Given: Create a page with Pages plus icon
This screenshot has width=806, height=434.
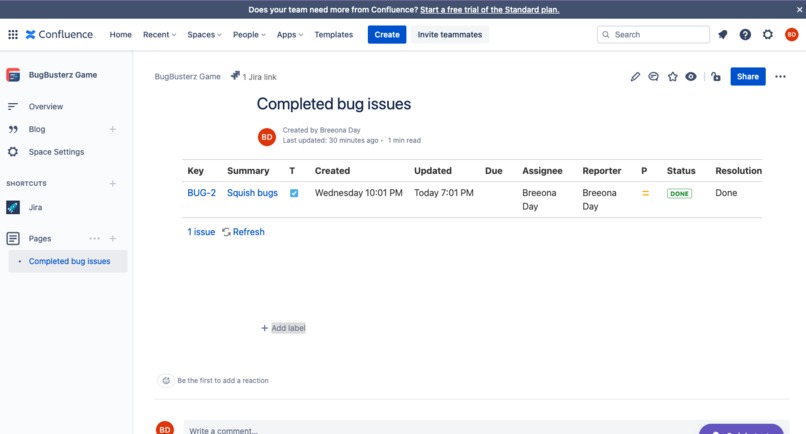Looking at the screenshot, I should pyautogui.click(x=113, y=239).
